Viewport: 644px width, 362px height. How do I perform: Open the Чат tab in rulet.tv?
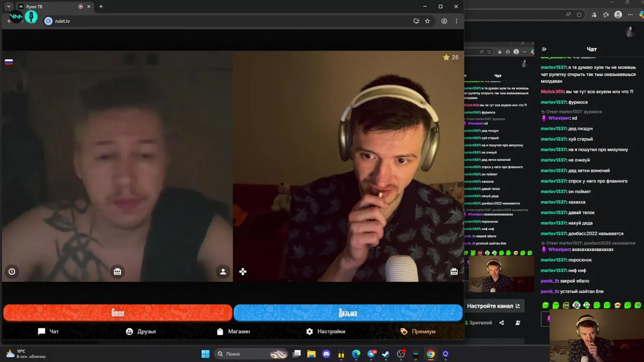coord(48,331)
